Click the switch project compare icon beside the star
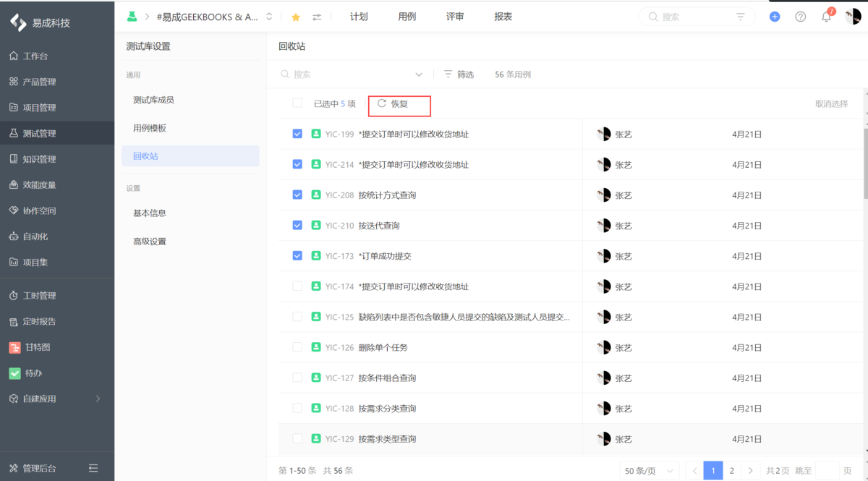This screenshot has width=868, height=481. pos(317,16)
